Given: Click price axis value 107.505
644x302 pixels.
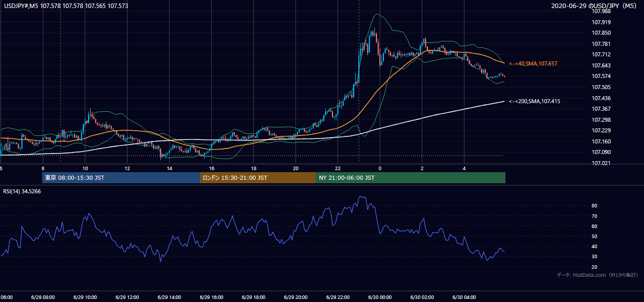Looking at the screenshot, I should [601, 87].
